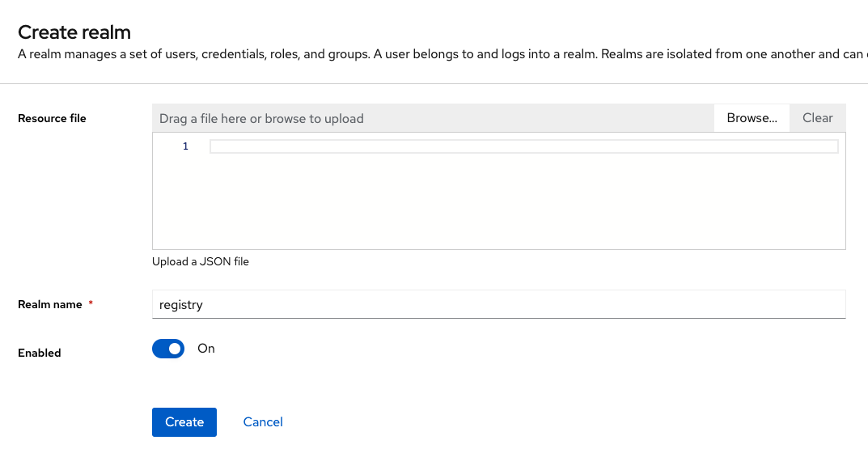Click the white knob of the Enabled switch
Screen dimensions: 868x453
(x=175, y=349)
